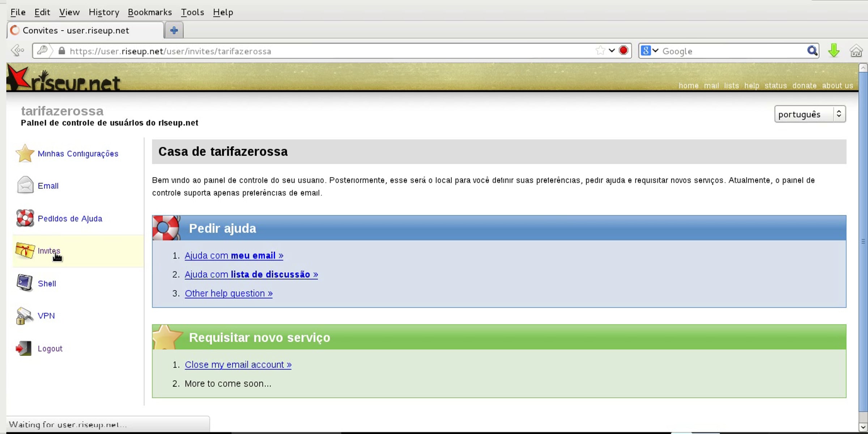Viewport: 868px width, 434px height.
Task: Click the tarifazerossa username heading
Action: 62,111
